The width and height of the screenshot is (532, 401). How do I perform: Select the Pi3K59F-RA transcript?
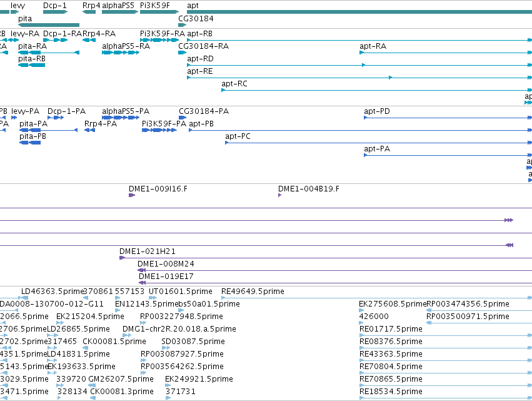159,40
